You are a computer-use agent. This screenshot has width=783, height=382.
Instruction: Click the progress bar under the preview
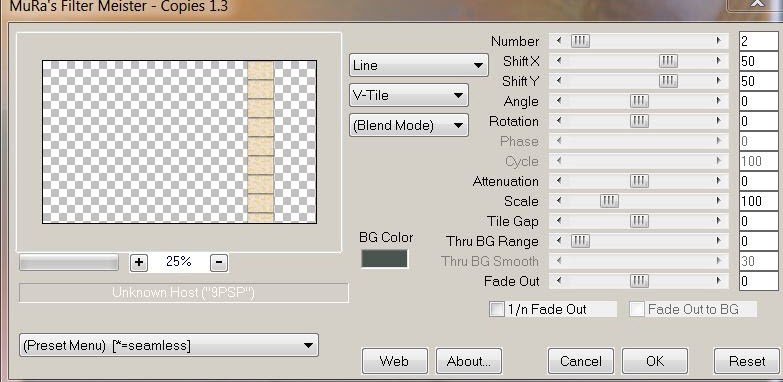tap(69, 262)
